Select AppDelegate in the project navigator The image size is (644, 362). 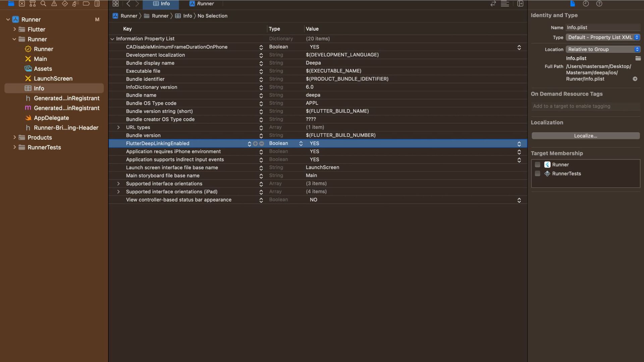point(51,118)
